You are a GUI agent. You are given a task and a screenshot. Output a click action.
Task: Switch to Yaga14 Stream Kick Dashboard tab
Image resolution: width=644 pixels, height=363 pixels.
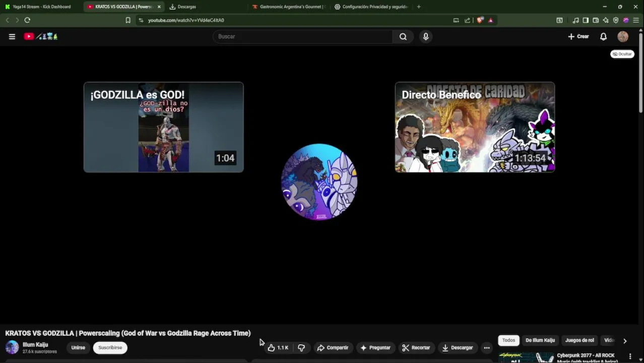click(x=40, y=7)
